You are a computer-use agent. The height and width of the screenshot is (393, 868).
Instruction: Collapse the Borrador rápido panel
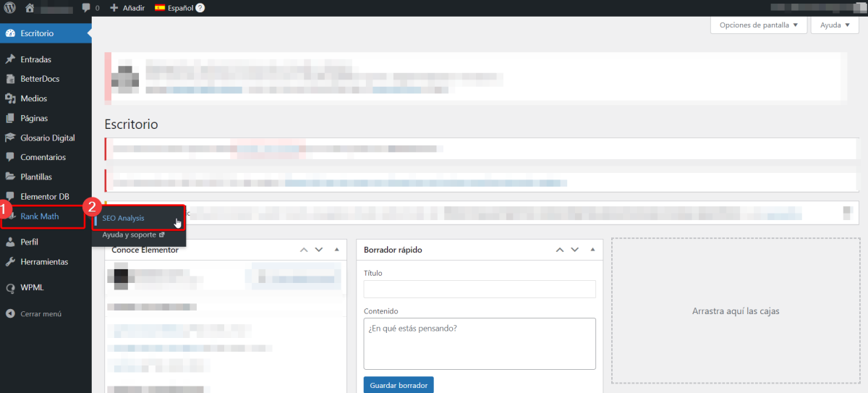click(592, 250)
